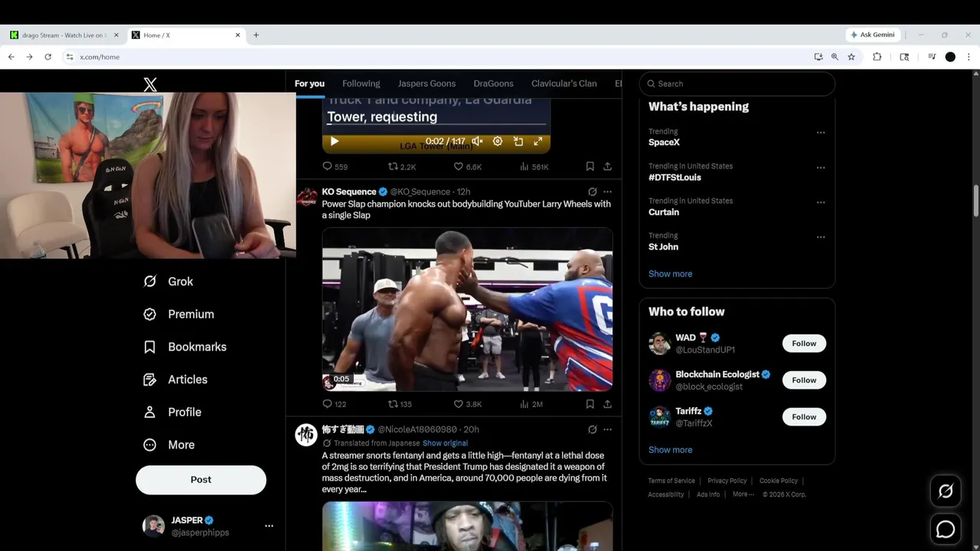This screenshot has height=551, width=980.
Task: Open Grok explain icon on KO Sequence post
Action: [592, 192]
